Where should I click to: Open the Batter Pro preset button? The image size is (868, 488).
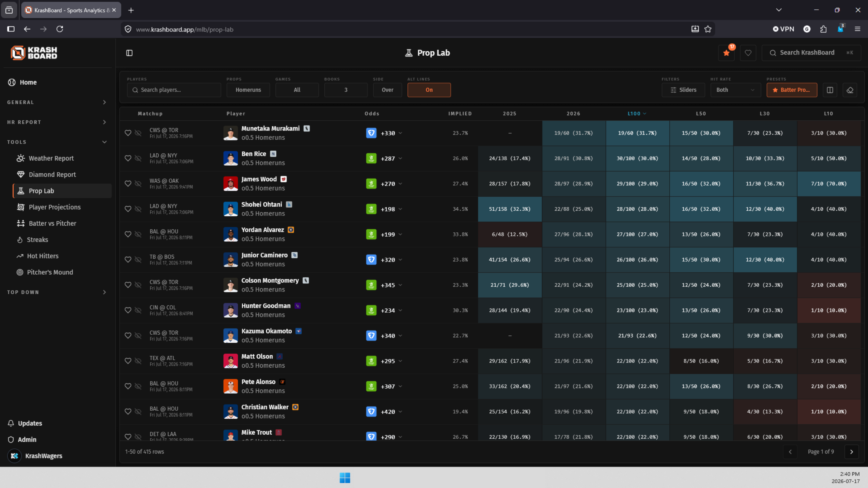tap(792, 90)
